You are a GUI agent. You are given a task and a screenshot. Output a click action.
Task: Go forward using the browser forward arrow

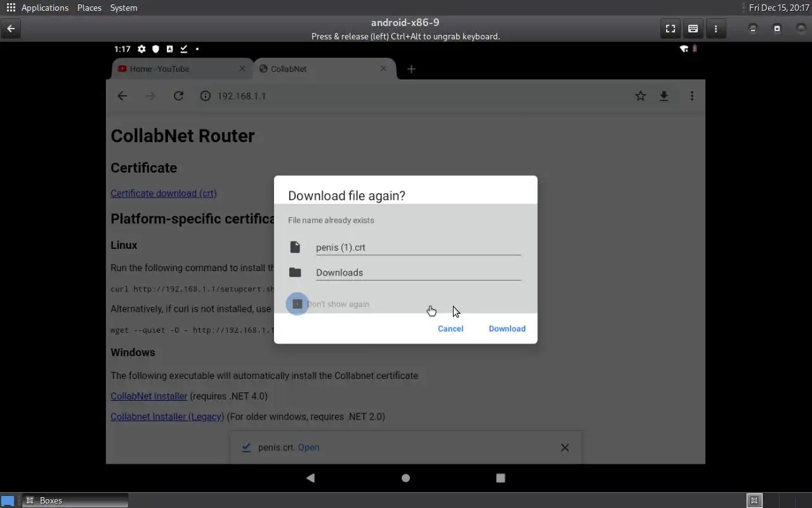coord(150,96)
